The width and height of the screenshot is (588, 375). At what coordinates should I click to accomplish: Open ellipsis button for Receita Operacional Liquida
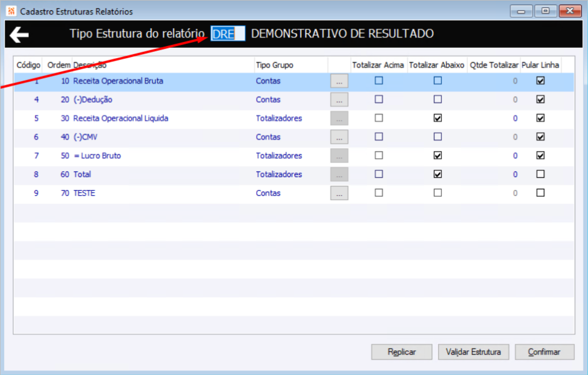click(339, 118)
